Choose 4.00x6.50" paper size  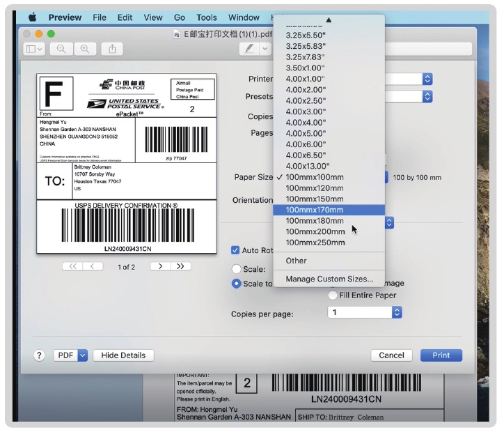[329, 155]
